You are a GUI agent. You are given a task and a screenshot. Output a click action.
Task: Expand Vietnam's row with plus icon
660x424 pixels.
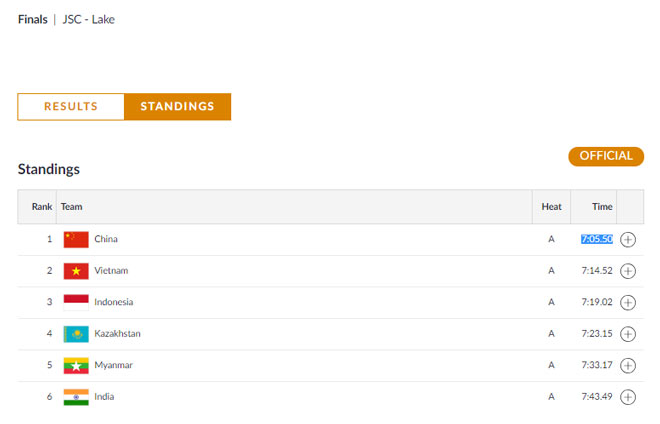click(x=628, y=271)
